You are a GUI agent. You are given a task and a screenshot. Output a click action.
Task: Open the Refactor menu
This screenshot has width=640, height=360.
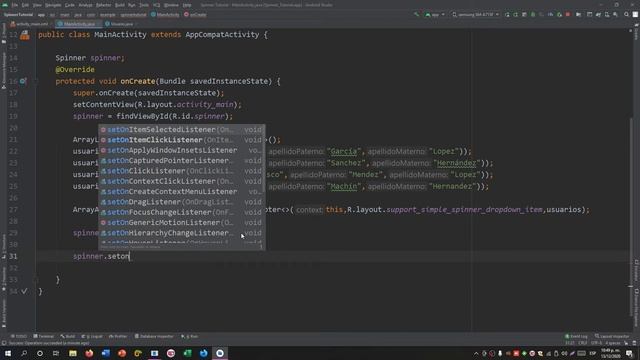coord(103,5)
